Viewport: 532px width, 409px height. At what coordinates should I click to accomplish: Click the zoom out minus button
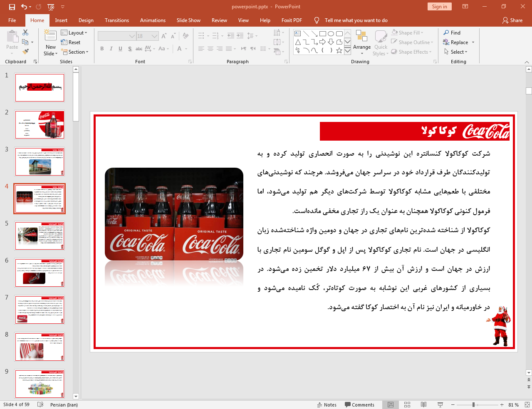coord(453,404)
